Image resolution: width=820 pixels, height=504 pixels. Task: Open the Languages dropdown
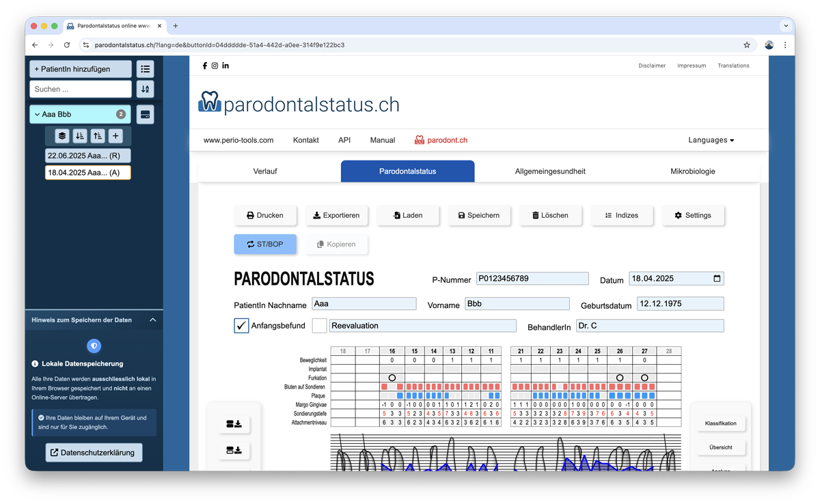pos(711,140)
